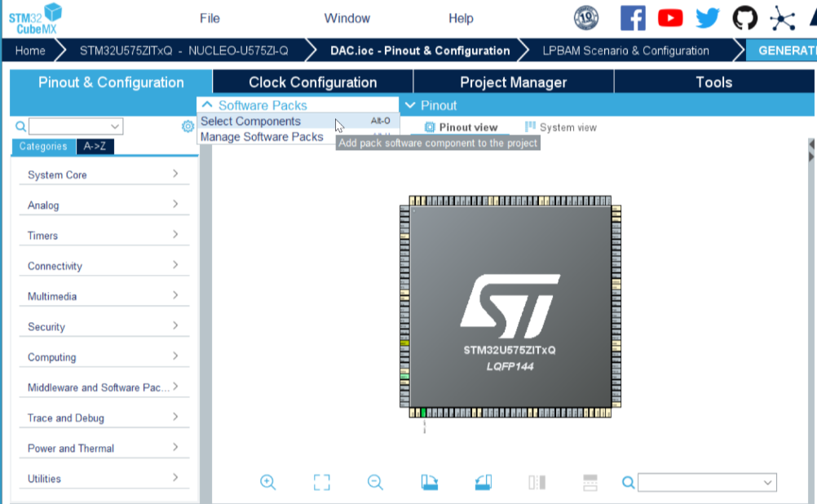This screenshot has width=817, height=504.
Task: Select the zoom in tool below the chip view
Action: click(267, 482)
